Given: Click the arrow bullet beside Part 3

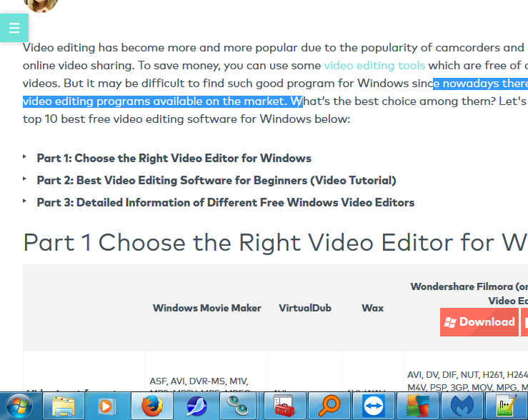Looking at the screenshot, I should pos(24,201).
